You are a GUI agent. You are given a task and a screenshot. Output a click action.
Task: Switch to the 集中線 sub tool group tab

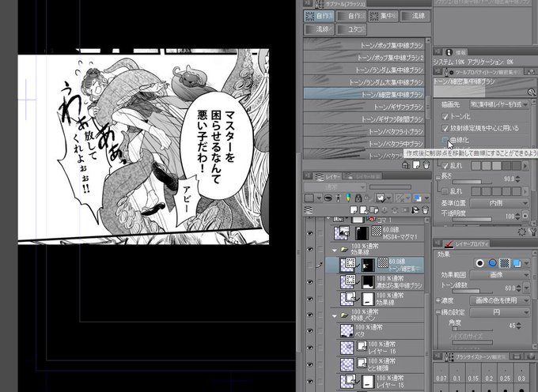[383, 16]
